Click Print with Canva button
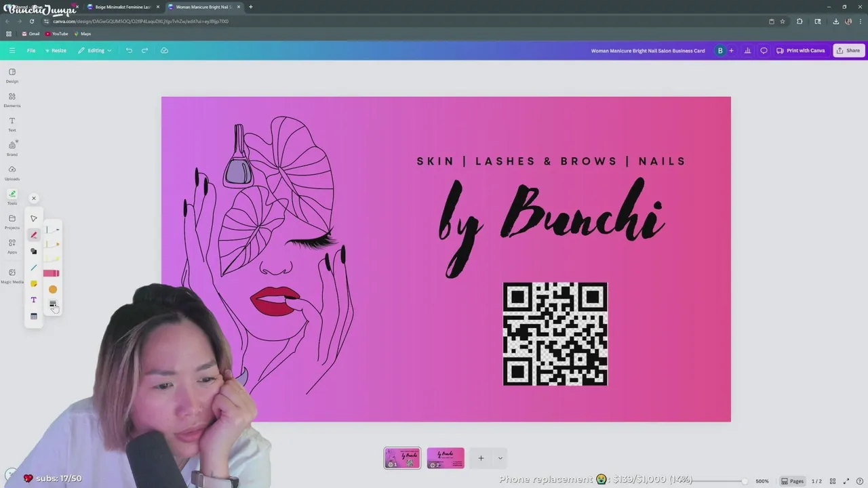Image resolution: width=868 pixels, height=488 pixels. pos(801,50)
